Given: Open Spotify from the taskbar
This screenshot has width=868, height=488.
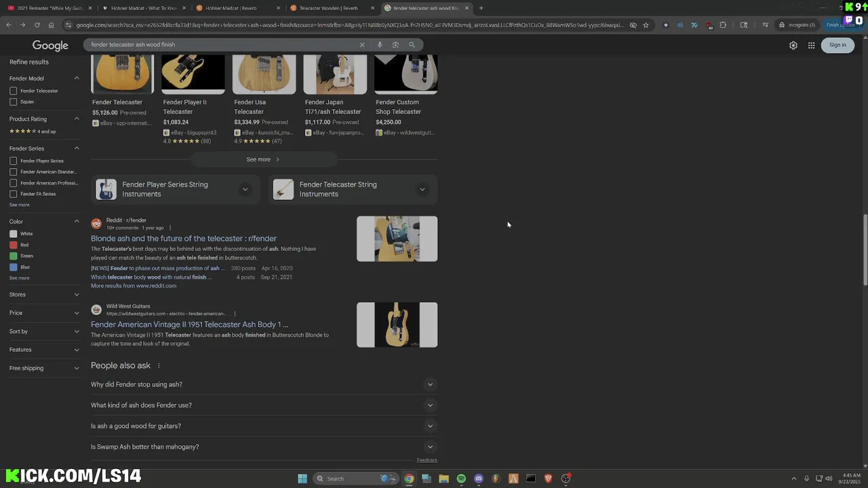Looking at the screenshot, I should [x=461, y=479].
